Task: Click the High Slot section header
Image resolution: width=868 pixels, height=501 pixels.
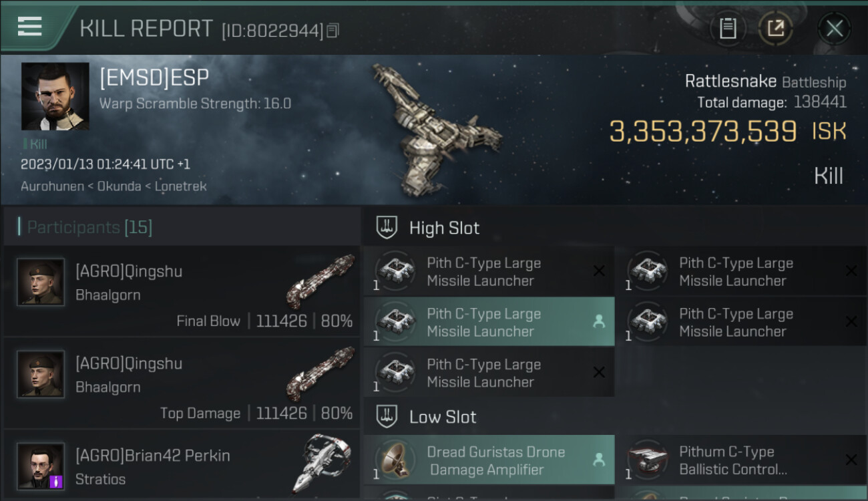Action: 614,228
